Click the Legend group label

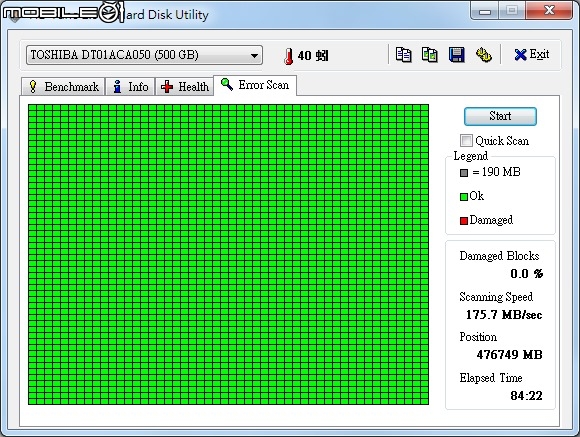(x=471, y=156)
